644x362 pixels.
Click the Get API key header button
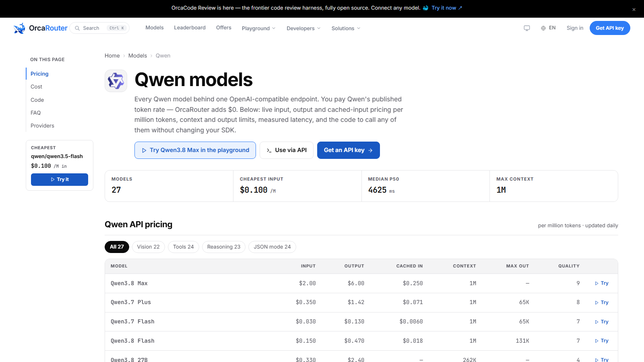610,28
